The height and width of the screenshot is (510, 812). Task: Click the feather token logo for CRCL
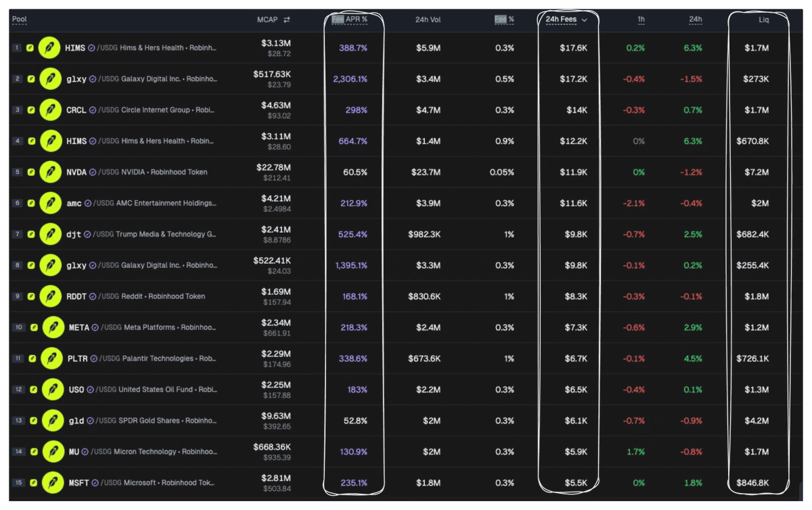pos(50,110)
